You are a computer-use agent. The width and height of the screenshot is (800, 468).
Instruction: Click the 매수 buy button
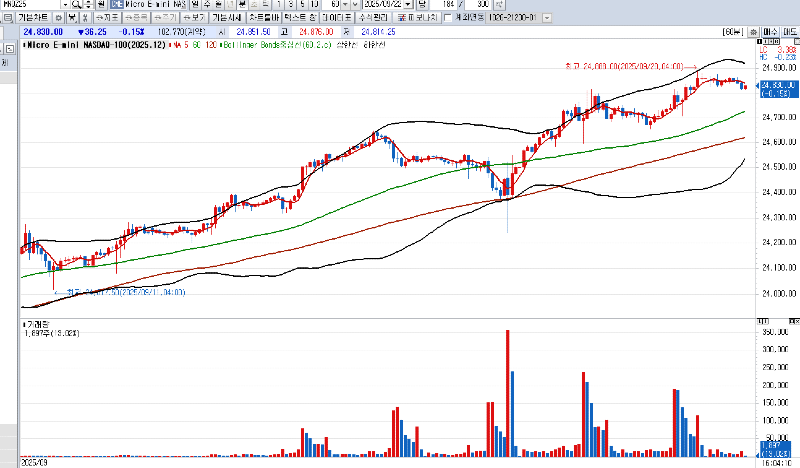[770, 33]
